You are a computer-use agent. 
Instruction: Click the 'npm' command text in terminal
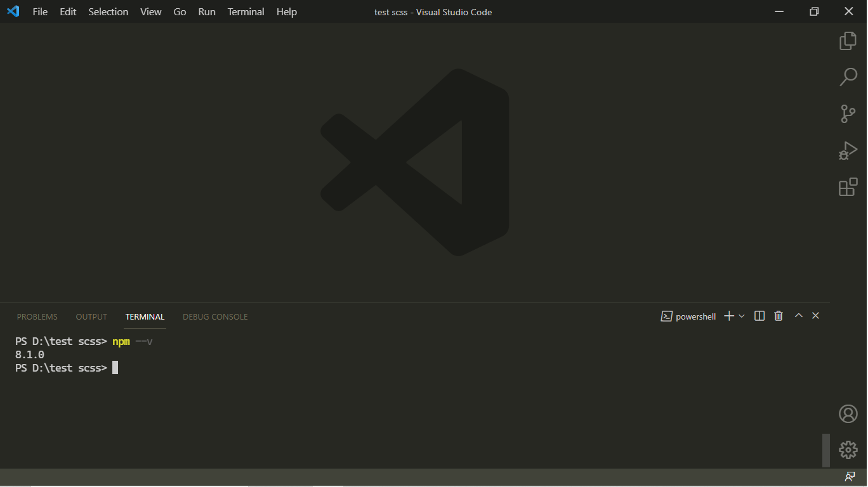[x=121, y=342]
